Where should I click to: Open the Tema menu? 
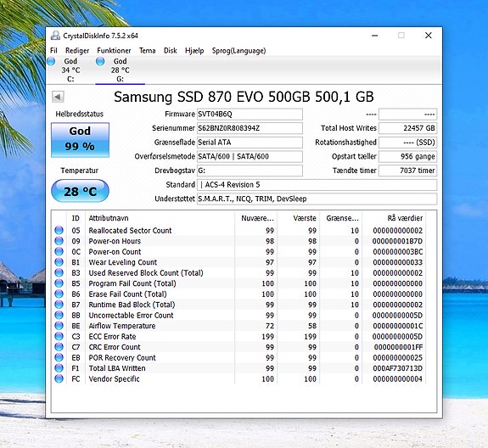tap(147, 50)
